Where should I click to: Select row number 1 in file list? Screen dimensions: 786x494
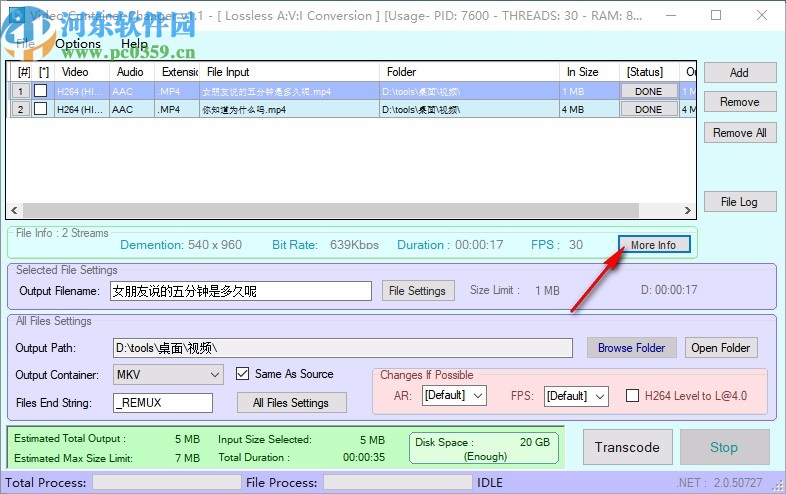21,91
